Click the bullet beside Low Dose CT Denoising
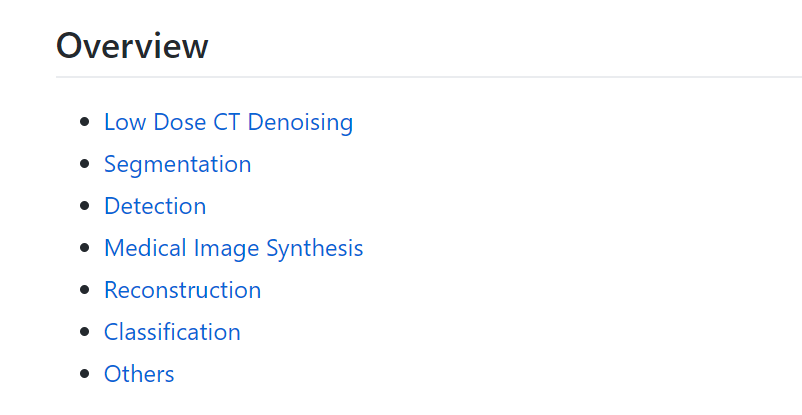 (84, 123)
